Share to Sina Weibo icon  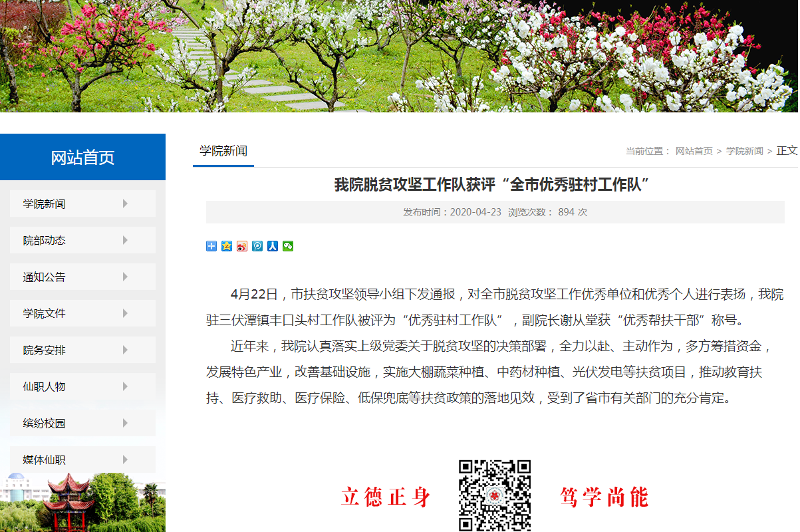[x=242, y=246]
